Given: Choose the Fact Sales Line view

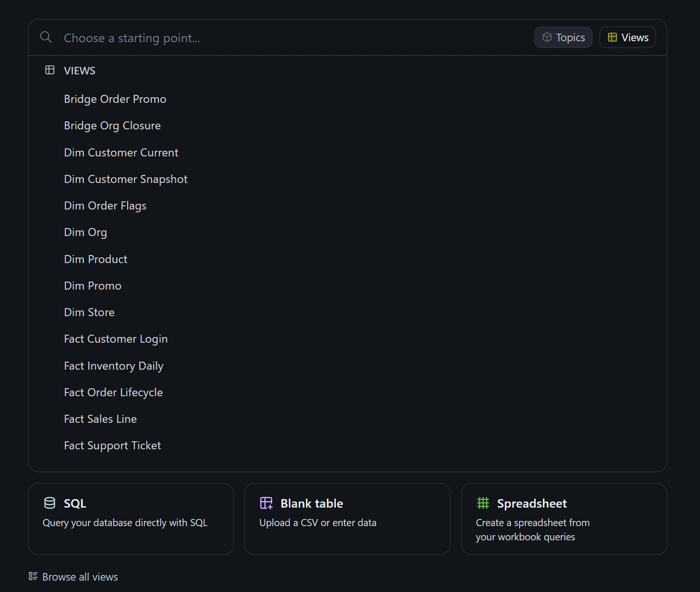Looking at the screenshot, I should (100, 419).
